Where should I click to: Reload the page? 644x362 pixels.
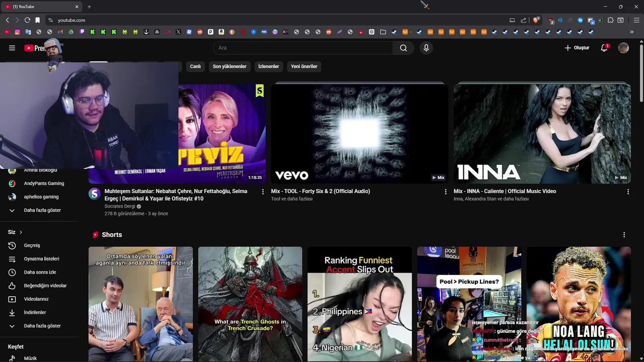(27, 20)
